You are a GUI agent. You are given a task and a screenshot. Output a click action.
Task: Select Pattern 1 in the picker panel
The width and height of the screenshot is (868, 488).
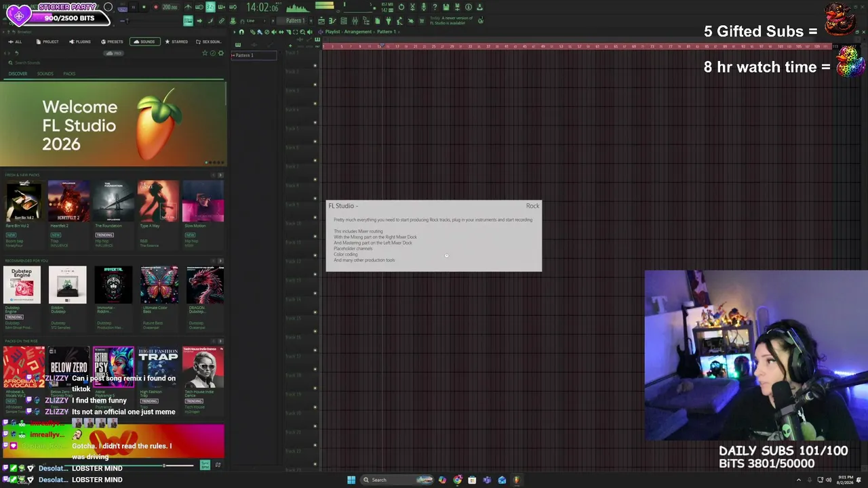pyautogui.click(x=254, y=56)
